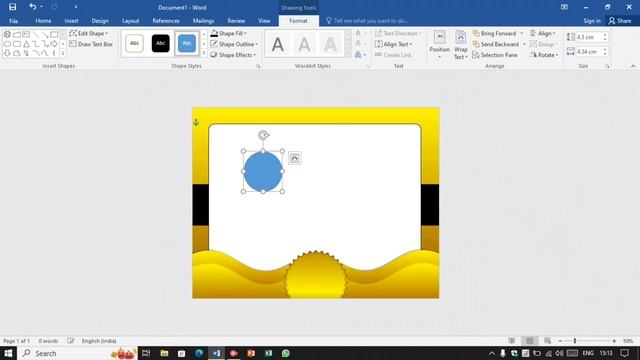Apply the white outlined Abc shape style
Image resolution: width=640 pixels, height=360 pixels.
134,43
